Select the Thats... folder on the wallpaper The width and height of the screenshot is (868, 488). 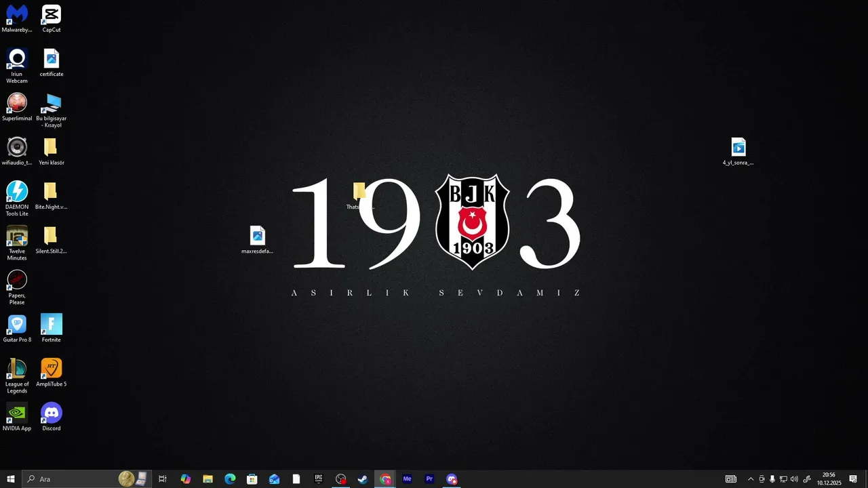point(359,196)
